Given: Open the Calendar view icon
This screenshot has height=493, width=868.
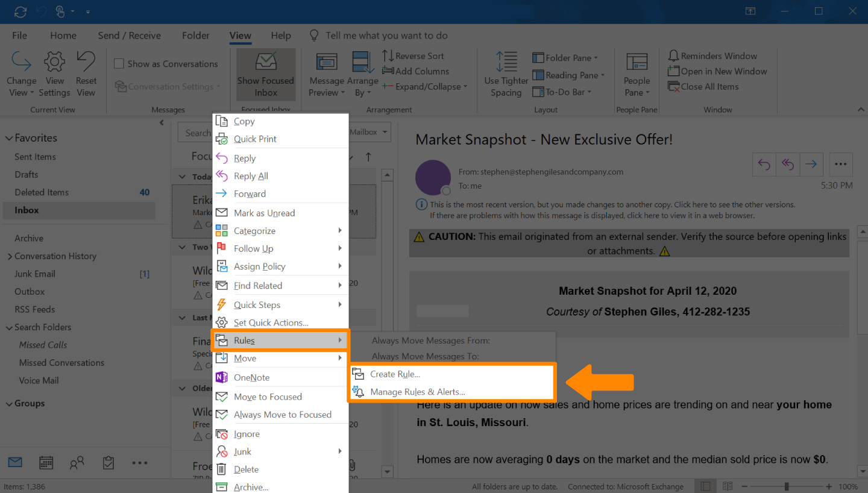Looking at the screenshot, I should click(46, 462).
